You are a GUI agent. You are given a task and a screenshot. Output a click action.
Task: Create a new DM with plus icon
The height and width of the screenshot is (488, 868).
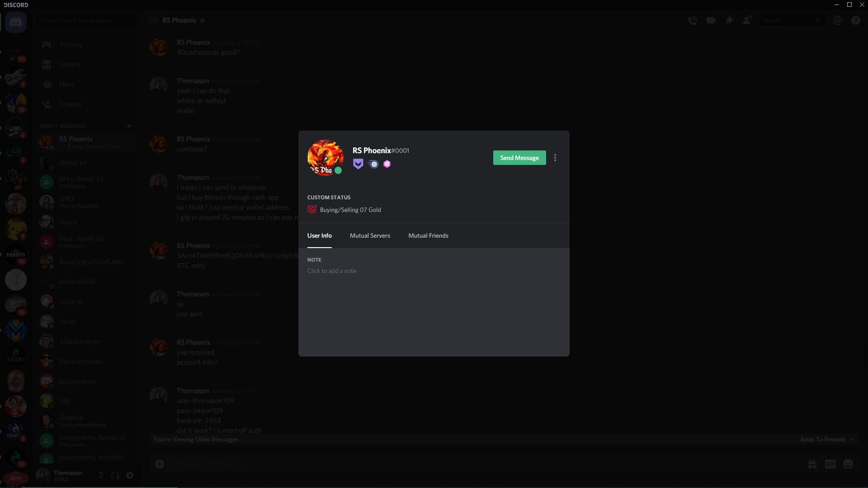coord(129,126)
